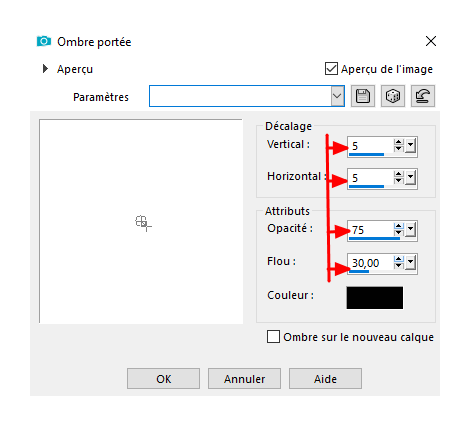Decrease Horizontal offset with down arrow

coord(398,181)
